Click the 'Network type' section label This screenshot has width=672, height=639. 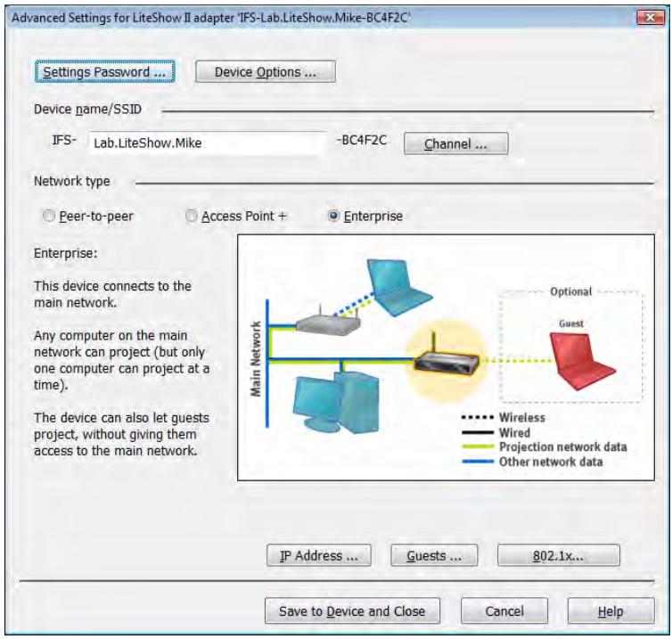click(x=71, y=181)
